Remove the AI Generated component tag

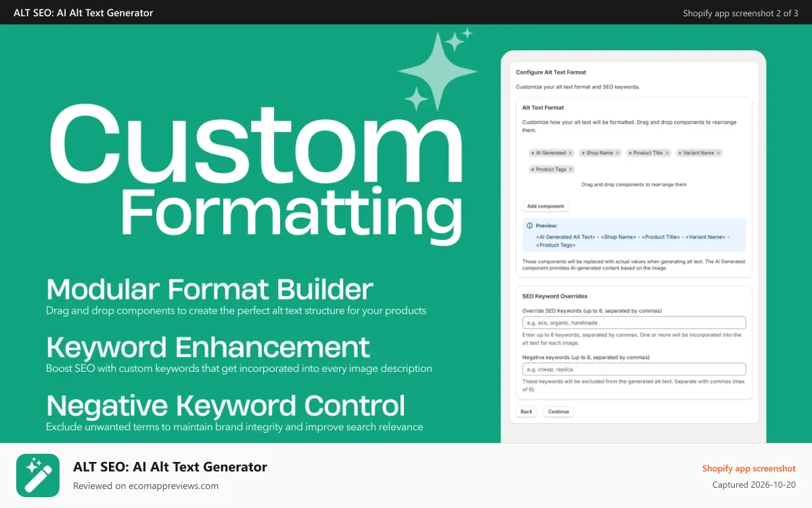570,153
